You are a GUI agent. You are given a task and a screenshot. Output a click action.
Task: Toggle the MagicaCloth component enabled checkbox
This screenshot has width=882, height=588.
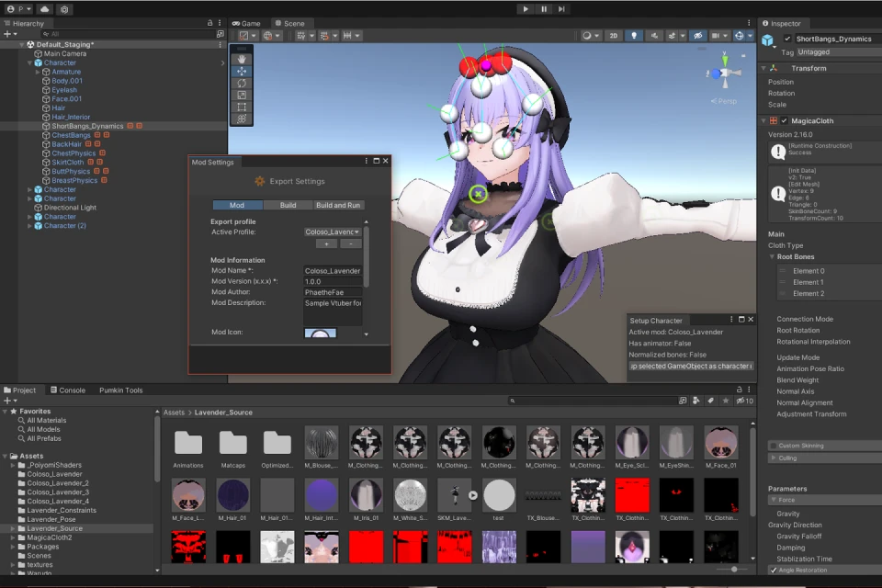coord(784,121)
